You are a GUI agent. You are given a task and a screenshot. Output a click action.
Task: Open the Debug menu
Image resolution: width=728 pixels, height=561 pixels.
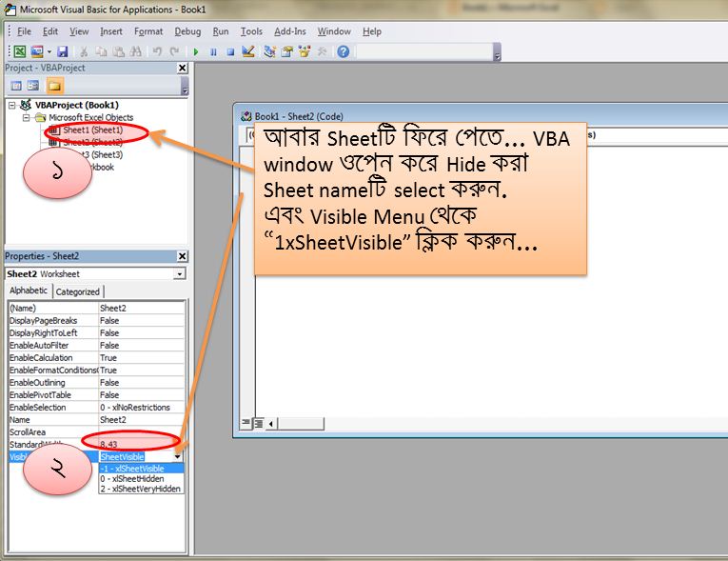[187, 31]
